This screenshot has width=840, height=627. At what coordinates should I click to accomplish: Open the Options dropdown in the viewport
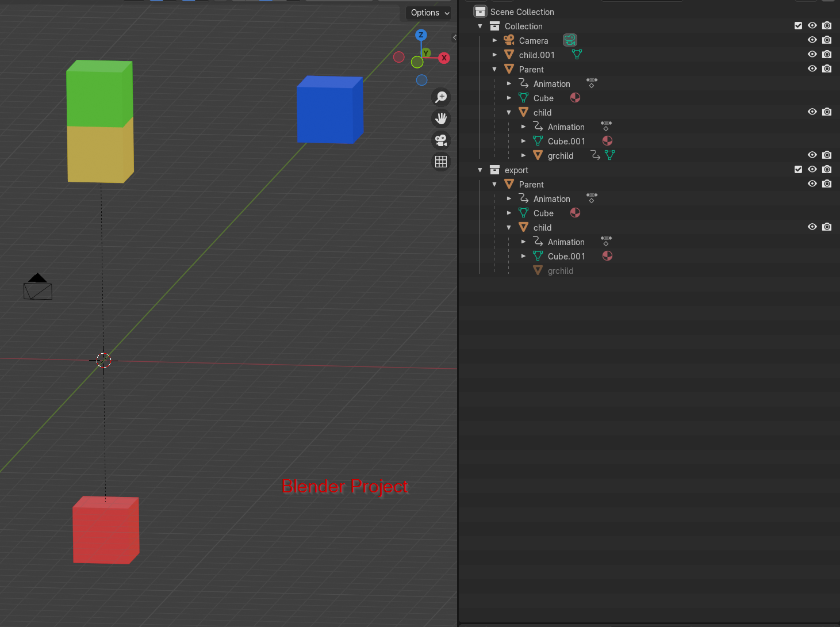(429, 13)
